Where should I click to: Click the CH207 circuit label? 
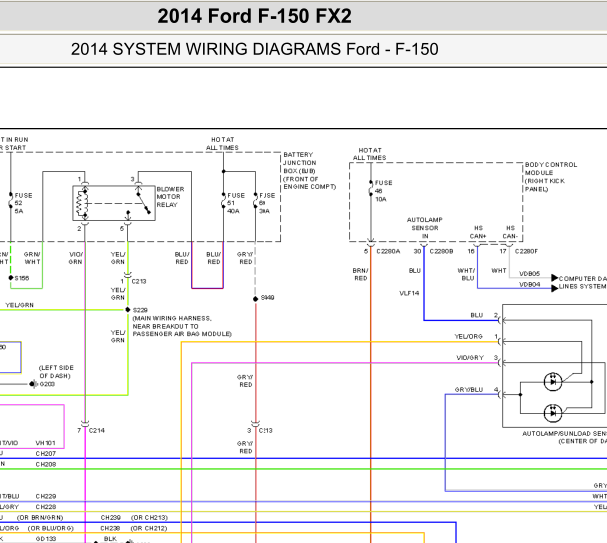pos(46,454)
